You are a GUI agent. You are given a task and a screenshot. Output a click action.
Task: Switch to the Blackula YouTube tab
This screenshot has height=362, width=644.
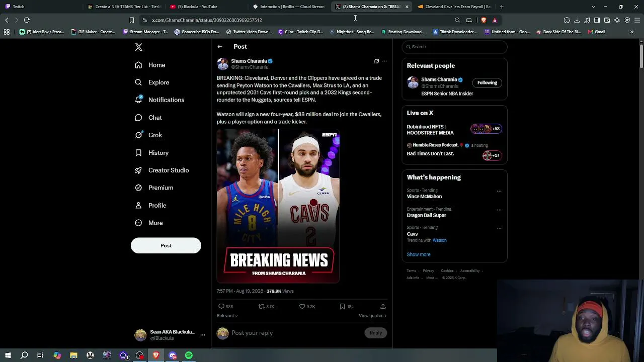click(206, 7)
